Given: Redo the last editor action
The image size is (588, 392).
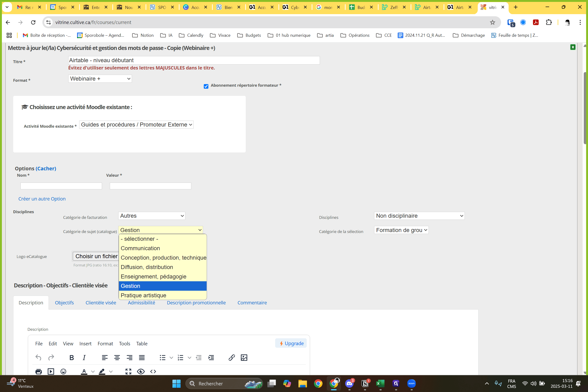Looking at the screenshot, I should [51, 358].
